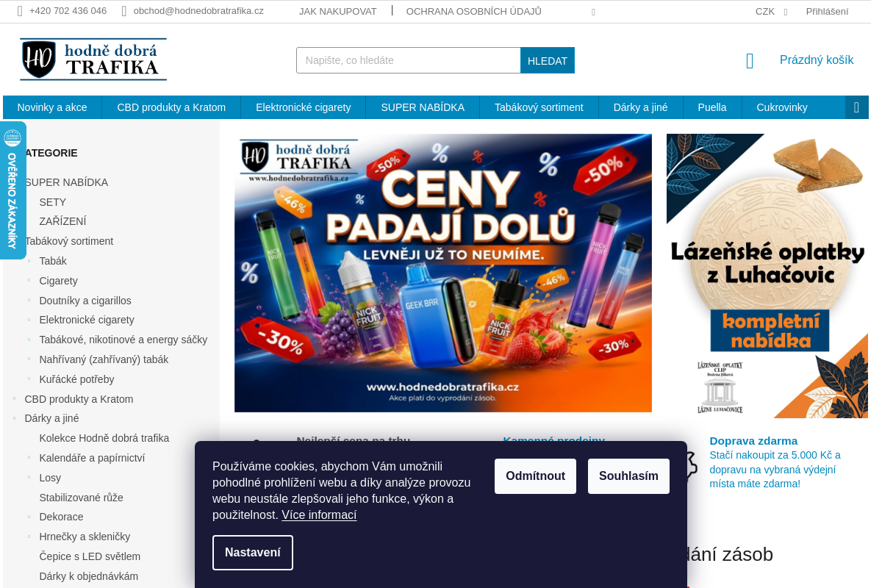Click the email envelope icon in top bar
This screenshot has width=882, height=588.
tap(124, 11)
